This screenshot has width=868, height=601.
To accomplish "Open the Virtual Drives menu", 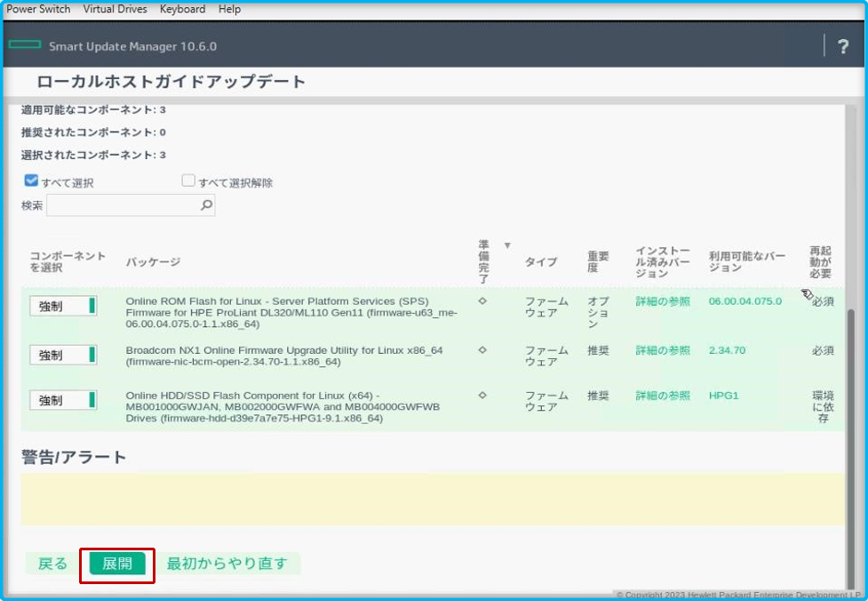I will click(115, 9).
